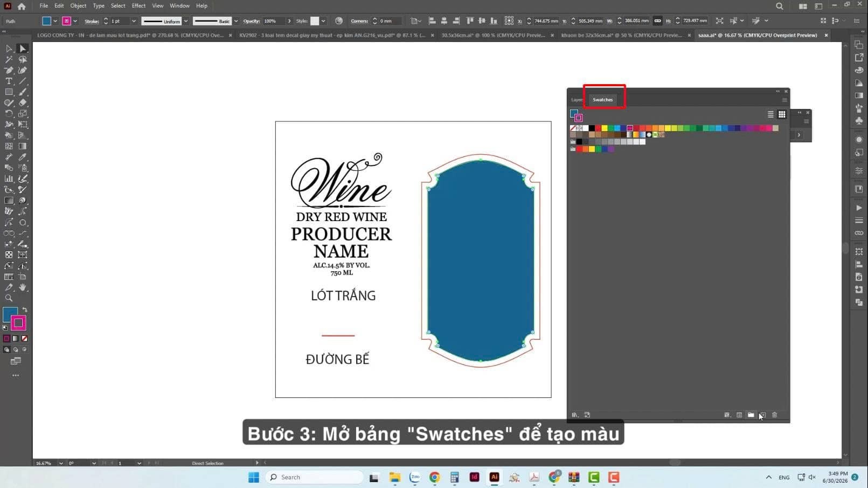Screen dimensions: 868x488
Task: Create new color group folder icon
Action: (751, 415)
